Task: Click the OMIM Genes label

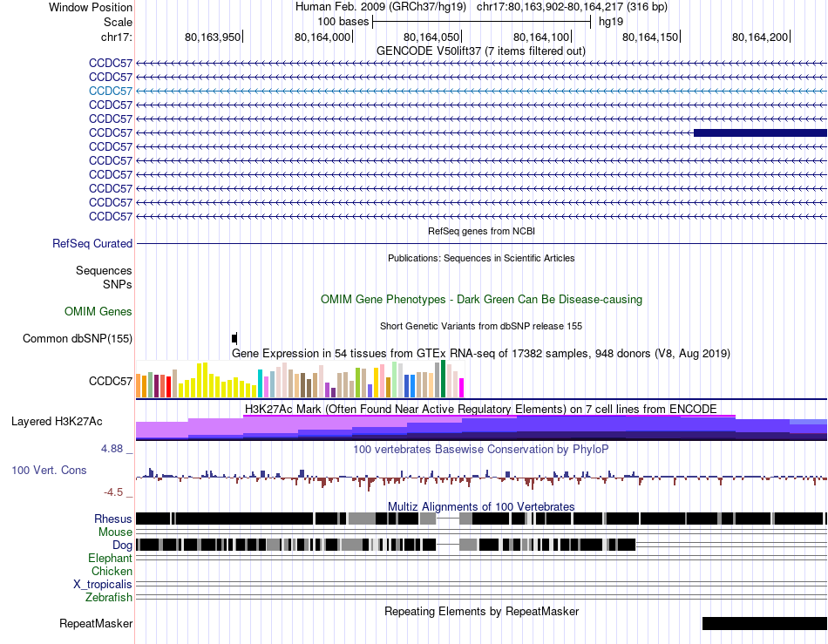Action: tap(98, 311)
